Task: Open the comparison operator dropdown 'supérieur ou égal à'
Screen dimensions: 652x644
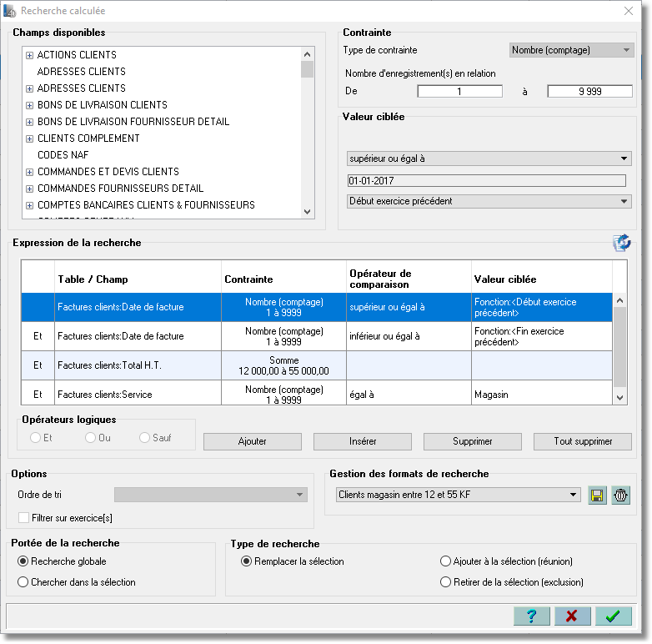Action: click(489, 158)
